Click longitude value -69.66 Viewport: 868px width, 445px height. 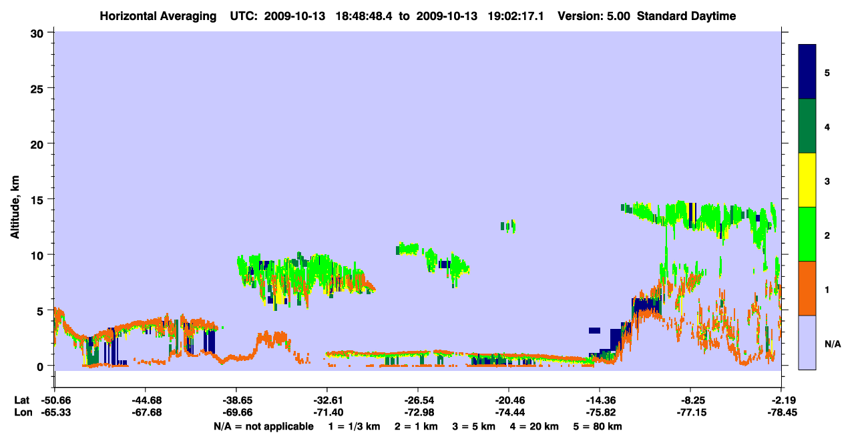pyautogui.click(x=236, y=413)
